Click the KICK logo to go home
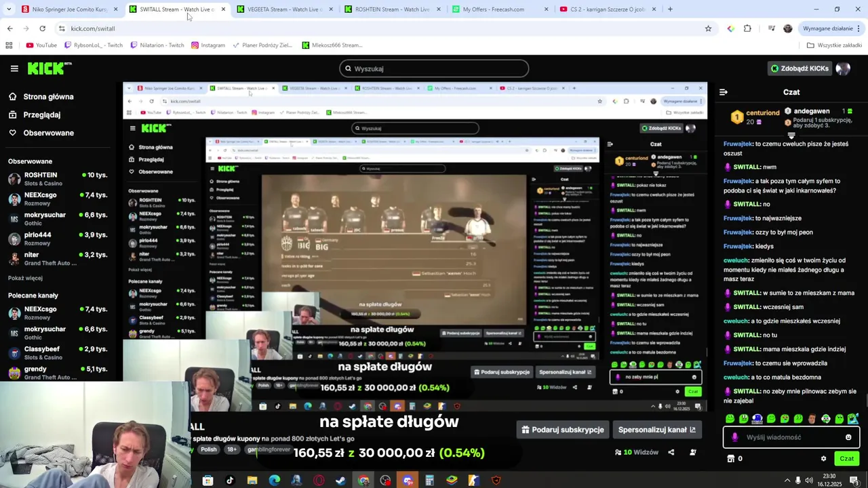Screen dimensions: 868x488 coord(49,68)
